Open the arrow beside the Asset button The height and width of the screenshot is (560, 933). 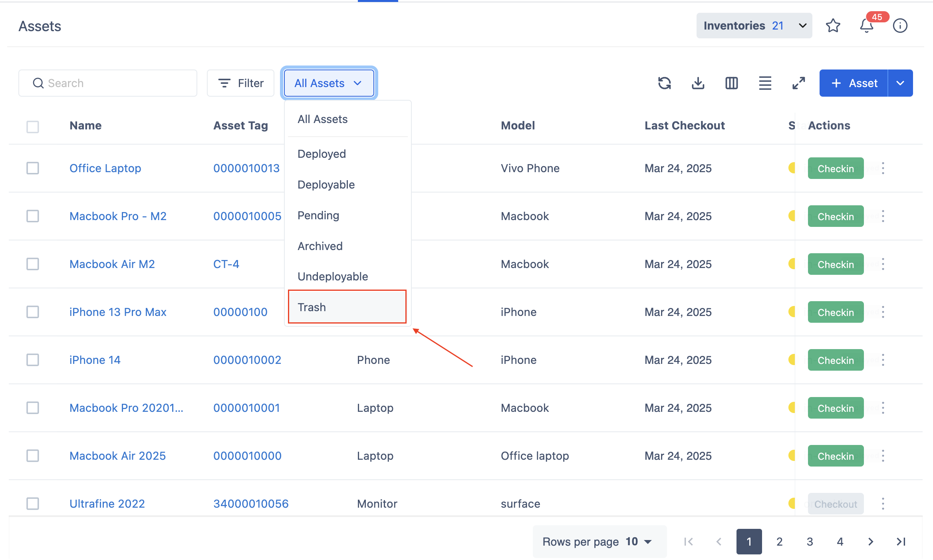900,83
